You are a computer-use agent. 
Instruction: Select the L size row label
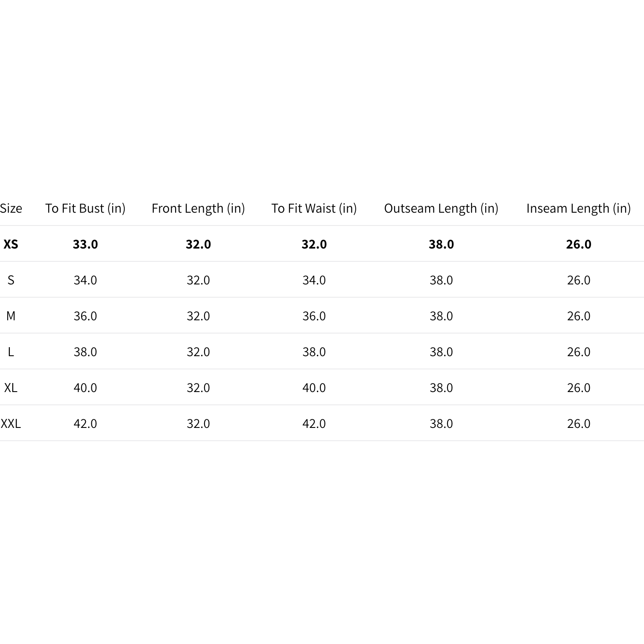[x=11, y=352]
